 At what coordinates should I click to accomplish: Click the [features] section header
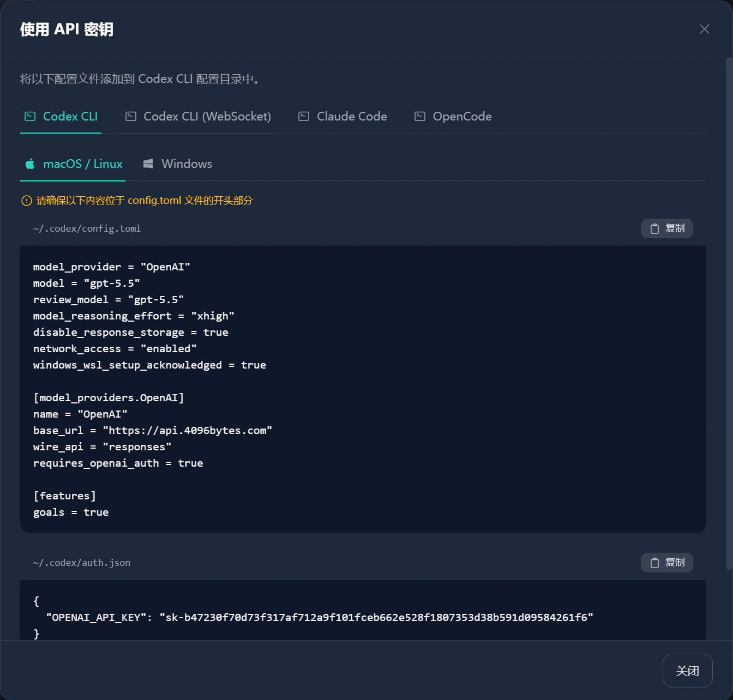click(x=64, y=496)
